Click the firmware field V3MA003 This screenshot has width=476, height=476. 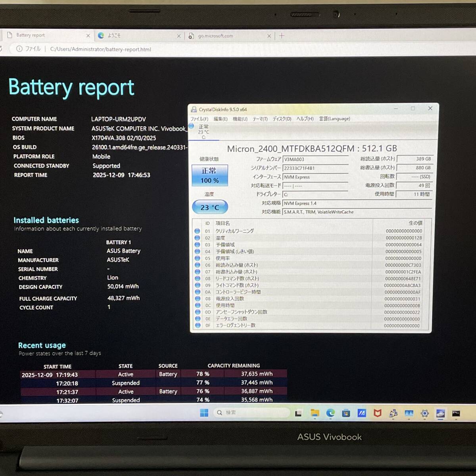pos(315,159)
